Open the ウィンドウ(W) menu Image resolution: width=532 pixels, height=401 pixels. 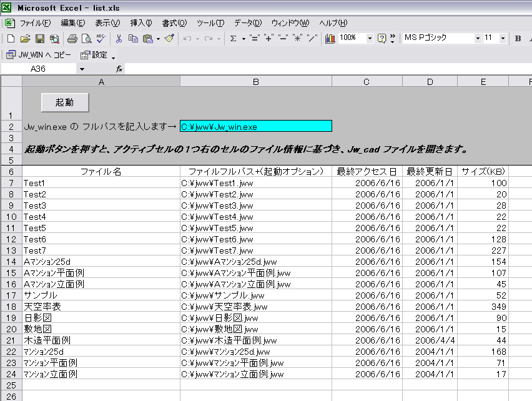(x=290, y=23)
